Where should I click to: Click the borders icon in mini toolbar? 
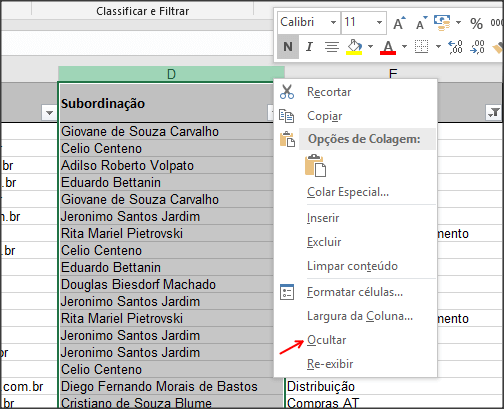pos(421,47)
